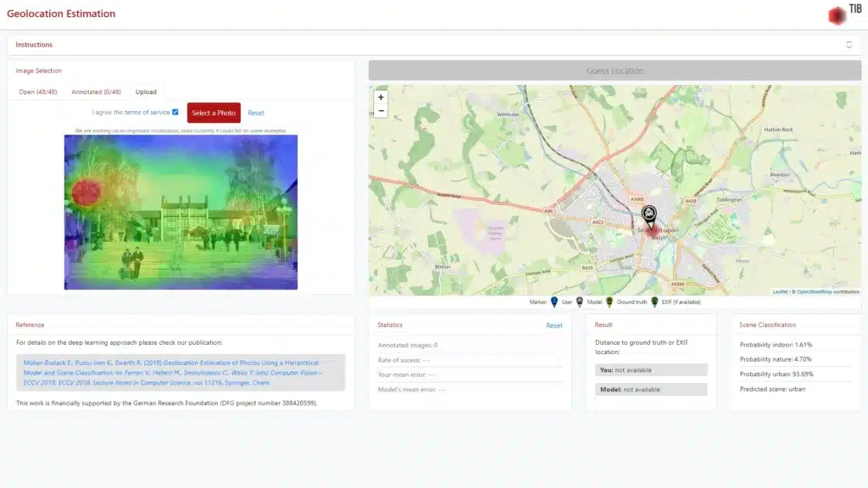The image size is (868, 488).
Task: Click the EXIF marker legend icon
Action: pos(654,302)
